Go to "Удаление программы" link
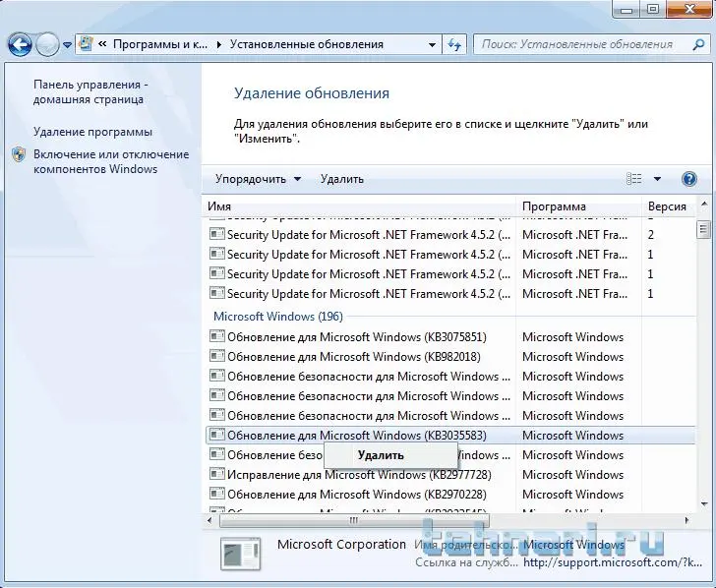This screenshot has width=716, height=588. (x=92, y=132)
